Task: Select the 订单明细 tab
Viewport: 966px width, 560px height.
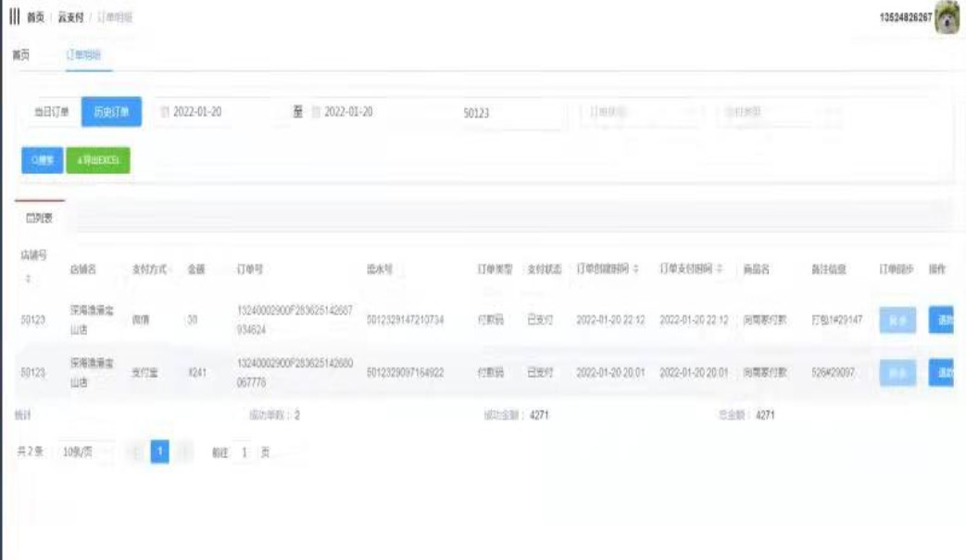Action: click(x=88, y=56)
